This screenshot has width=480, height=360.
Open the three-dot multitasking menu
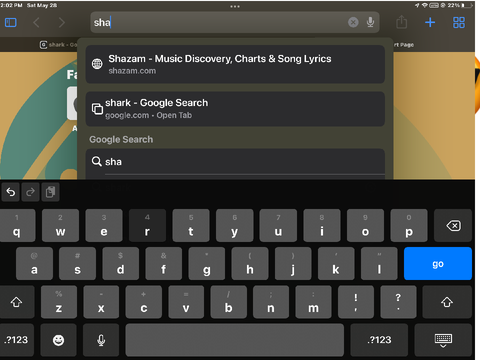pyautogui.click(x=235, y=6)
